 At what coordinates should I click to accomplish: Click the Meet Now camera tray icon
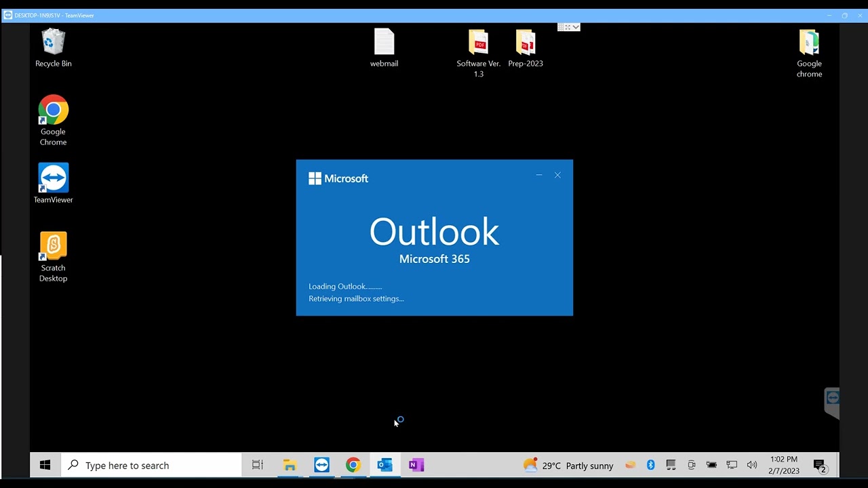[692, 465]
